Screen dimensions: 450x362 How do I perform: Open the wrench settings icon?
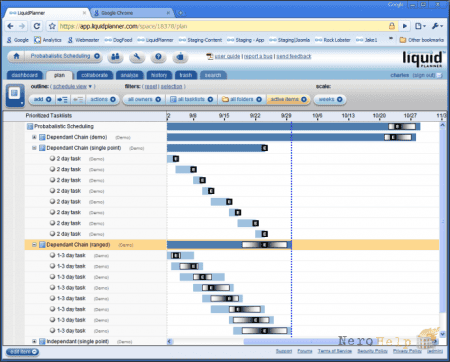pos(137,57)
